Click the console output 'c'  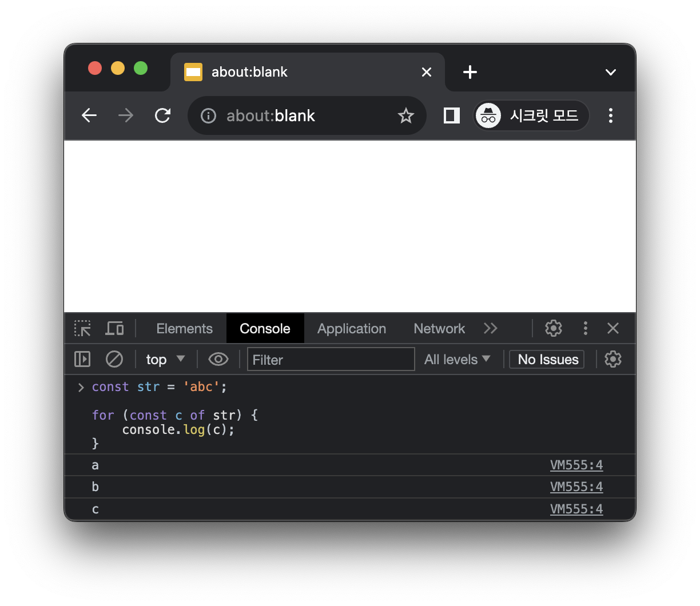(x=95, y=509)
